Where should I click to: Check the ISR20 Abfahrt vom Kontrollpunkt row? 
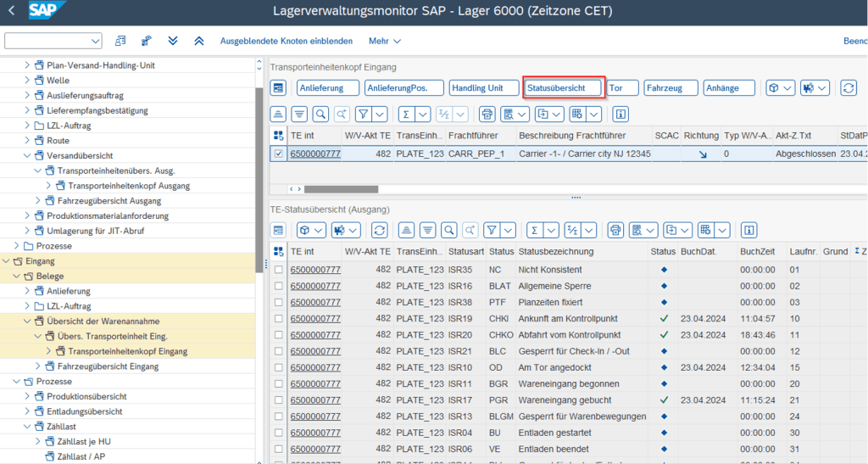pyautogui.click(x=278, y=335)
